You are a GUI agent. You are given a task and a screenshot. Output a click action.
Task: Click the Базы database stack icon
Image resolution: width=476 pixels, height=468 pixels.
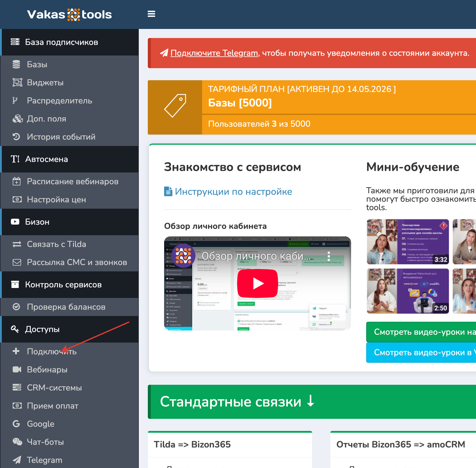16,64
